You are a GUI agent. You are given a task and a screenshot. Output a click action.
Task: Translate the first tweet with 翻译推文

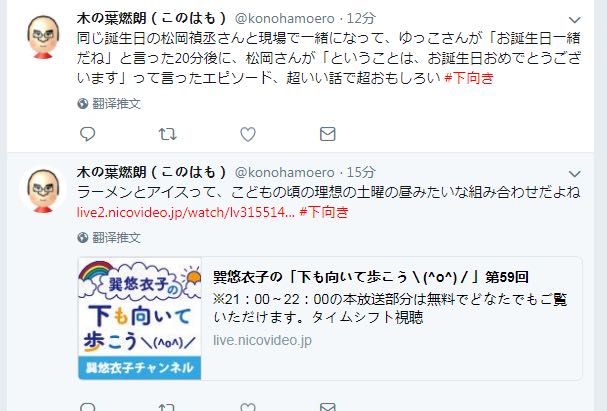tap(116, 104)
